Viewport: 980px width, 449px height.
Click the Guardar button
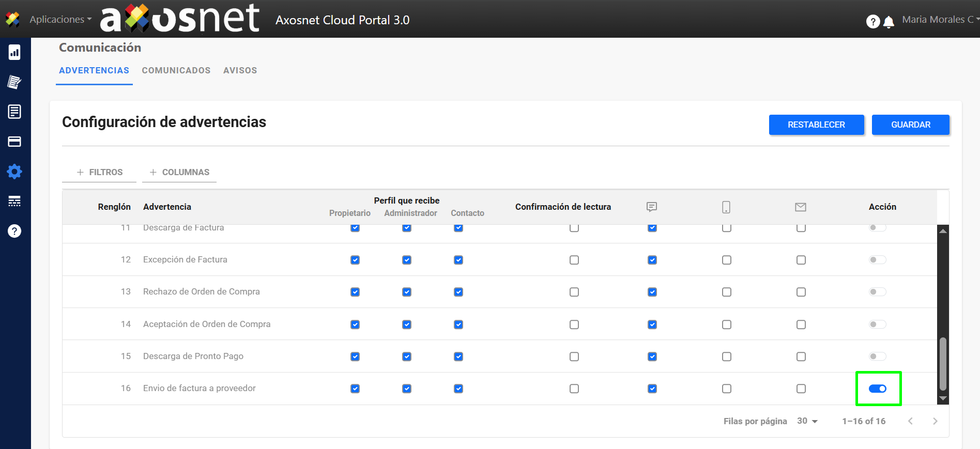click(x=910, y=125)
